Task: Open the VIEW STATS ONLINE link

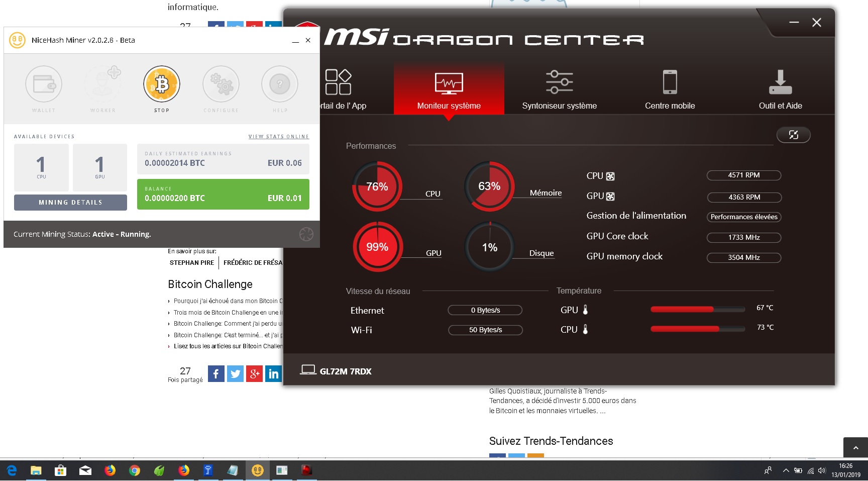Action: click(x=278, y=137)
